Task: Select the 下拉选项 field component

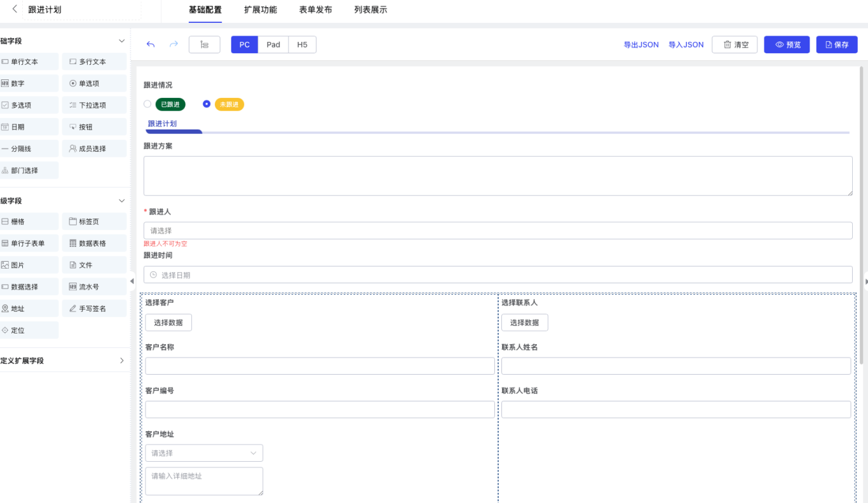Action: [x=94, y=105]
